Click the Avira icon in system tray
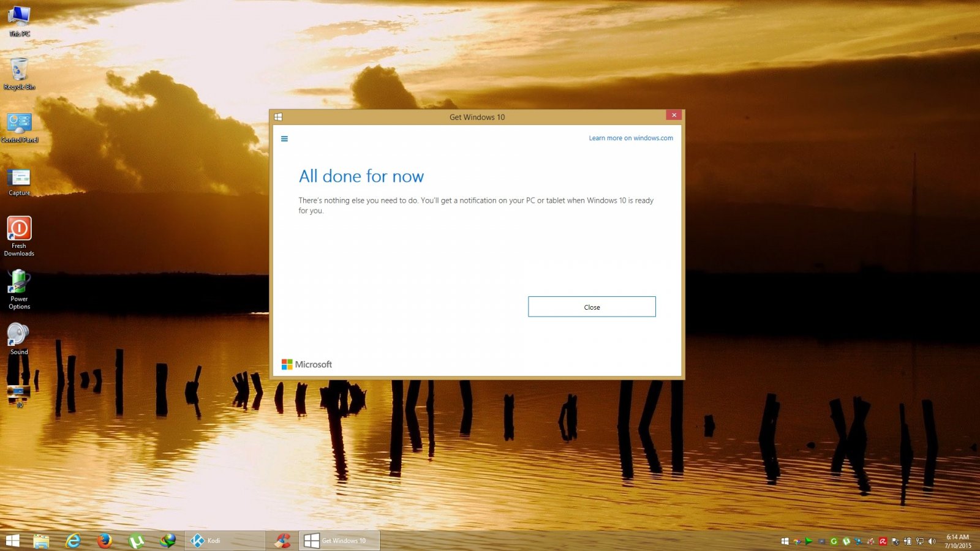Screen dimensions: 980x551 (883, 541)
